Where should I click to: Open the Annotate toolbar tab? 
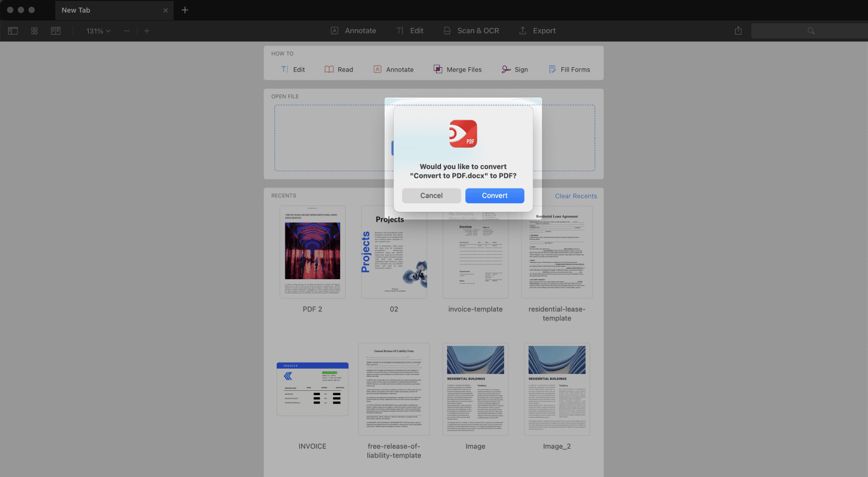[x=354, y=31]
